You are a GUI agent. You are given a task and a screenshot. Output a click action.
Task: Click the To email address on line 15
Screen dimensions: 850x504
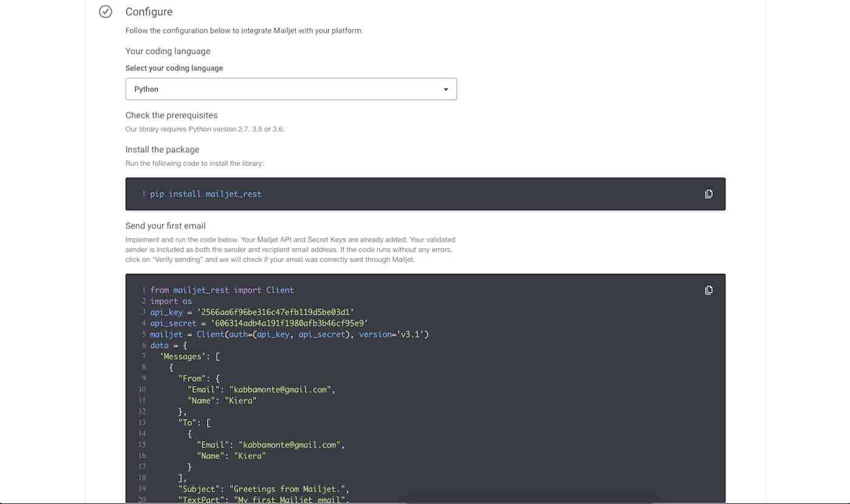(289, 444)
